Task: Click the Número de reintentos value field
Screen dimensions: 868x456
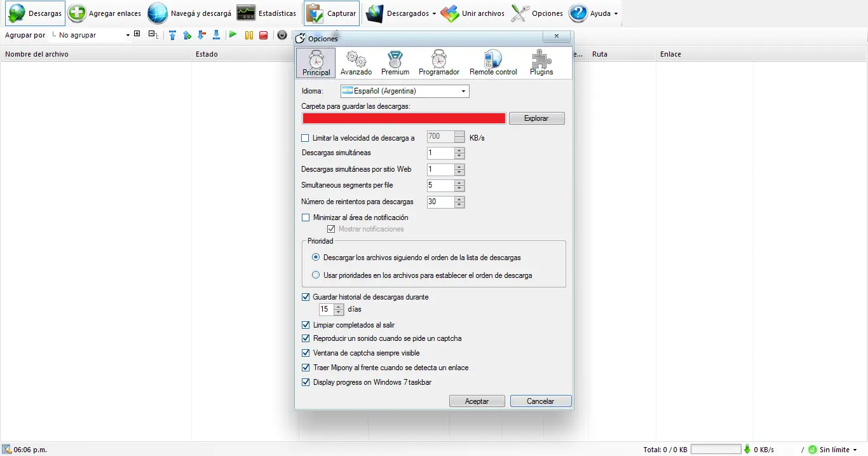Action: (x=441, y=202)
